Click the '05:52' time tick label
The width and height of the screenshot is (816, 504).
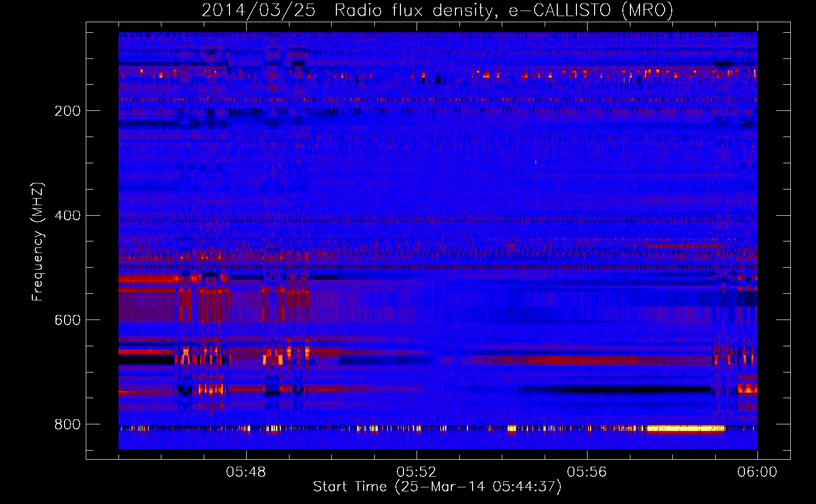[417, 472]
